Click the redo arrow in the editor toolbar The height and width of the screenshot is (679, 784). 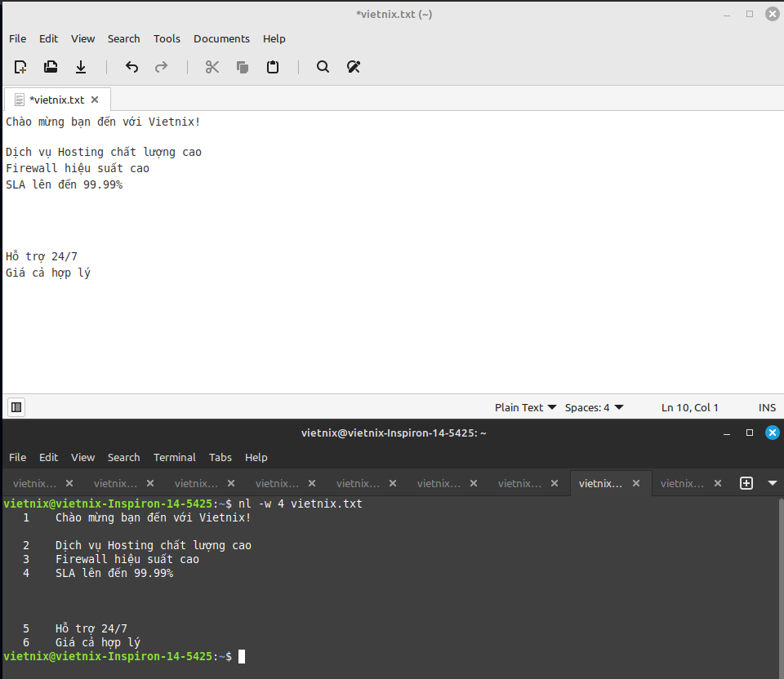161,67
